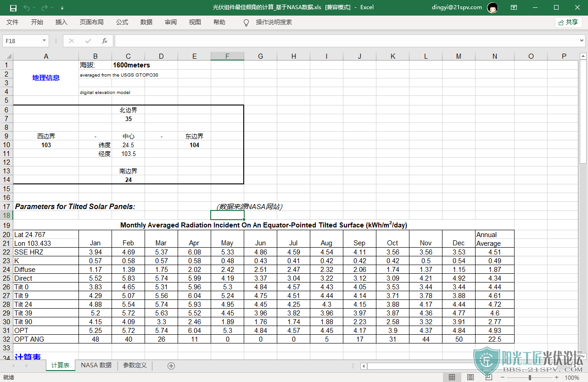Open the Customize Quick Access Toolbar dropdown
588x382 pixels.
(x=62, y=8)
